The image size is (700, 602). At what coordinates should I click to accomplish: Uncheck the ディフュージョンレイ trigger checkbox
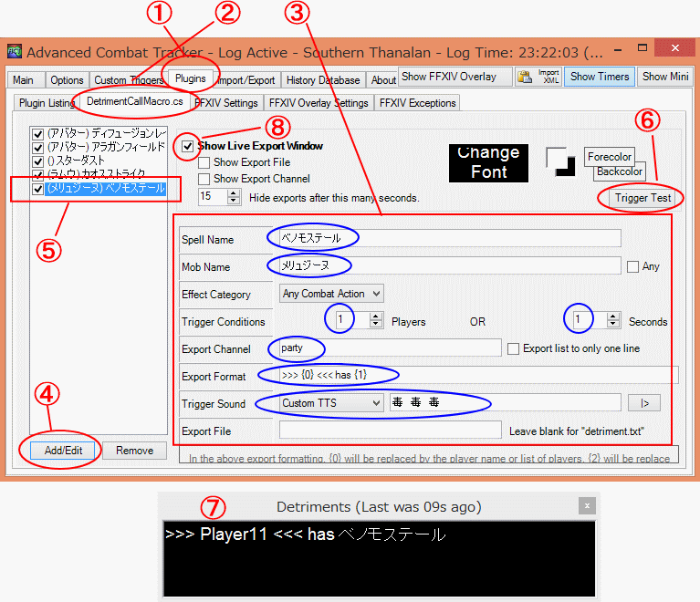click(x=38, y=134)
